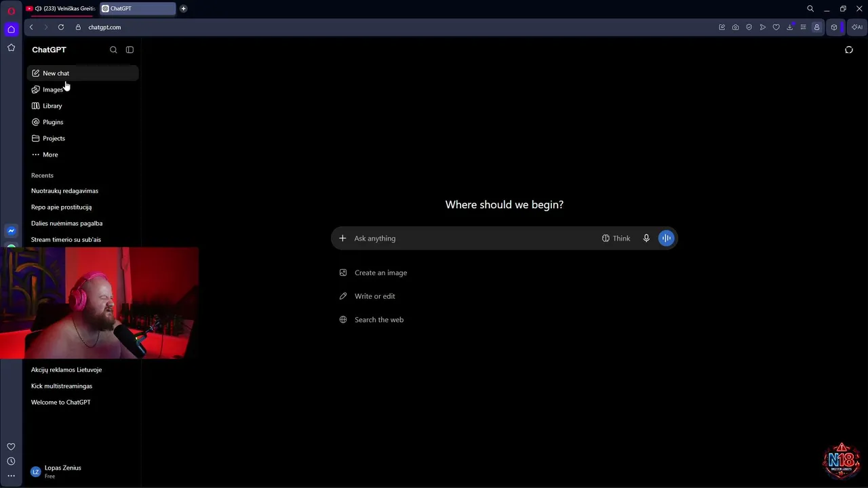Click the send arrow icon in toolbar
Image resolution: width=868 pixels, height=488 pixels.
coord(762,27)
